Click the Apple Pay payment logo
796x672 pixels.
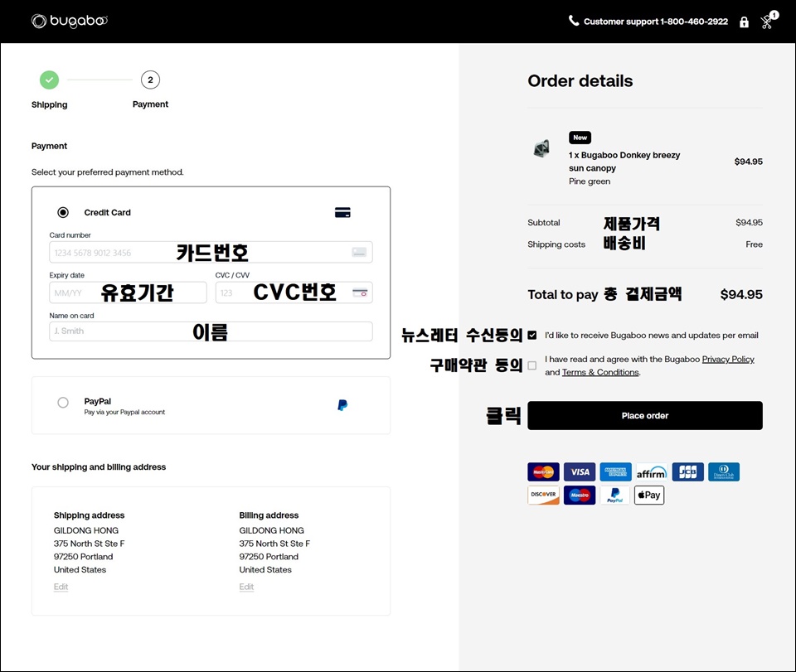[649, 495]
